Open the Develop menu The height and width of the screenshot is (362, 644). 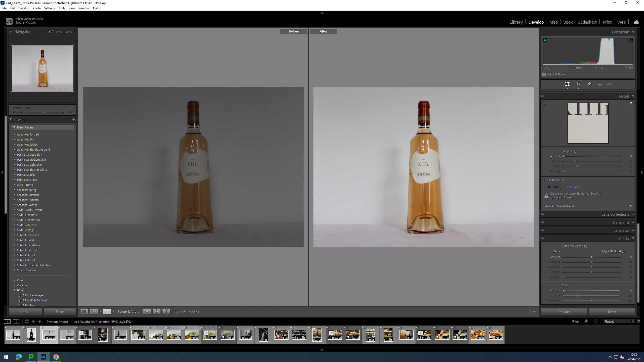coord(24,8)
